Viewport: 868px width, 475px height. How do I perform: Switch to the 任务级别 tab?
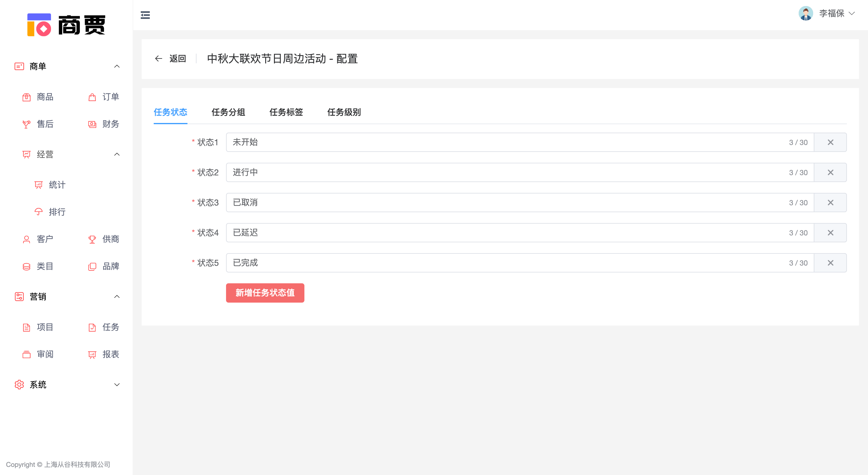pyautogui.click(x=344, y=112)
